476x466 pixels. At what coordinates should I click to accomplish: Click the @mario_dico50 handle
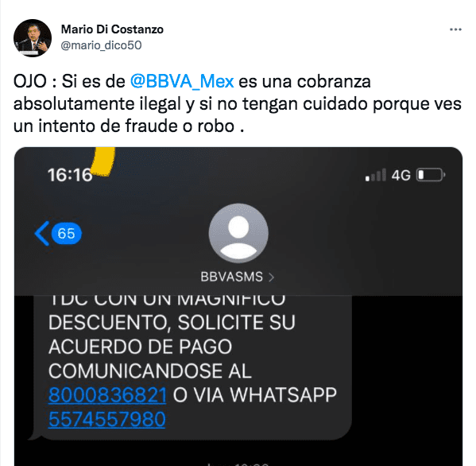pyautogui.click(x=101, y=45)
